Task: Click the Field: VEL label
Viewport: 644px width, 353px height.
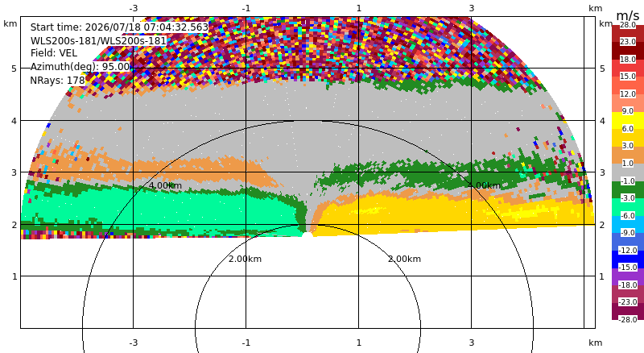Action: click(x=53, y=53)
